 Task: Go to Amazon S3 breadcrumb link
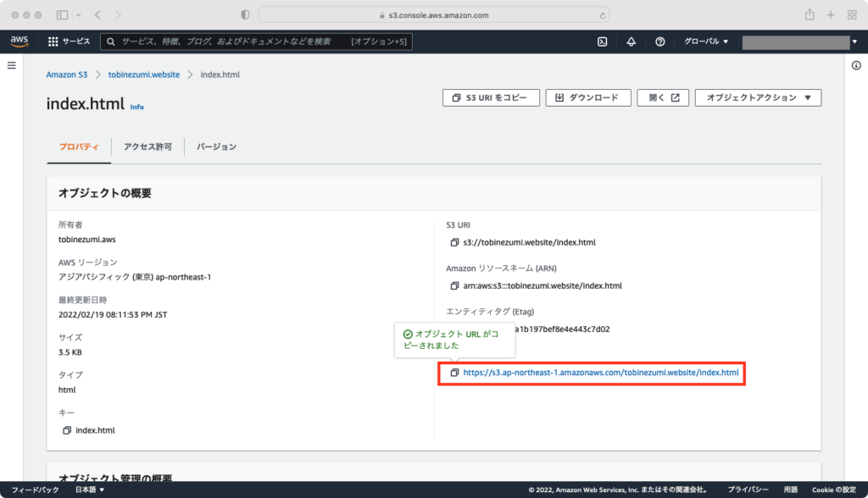tap(66, 75)
